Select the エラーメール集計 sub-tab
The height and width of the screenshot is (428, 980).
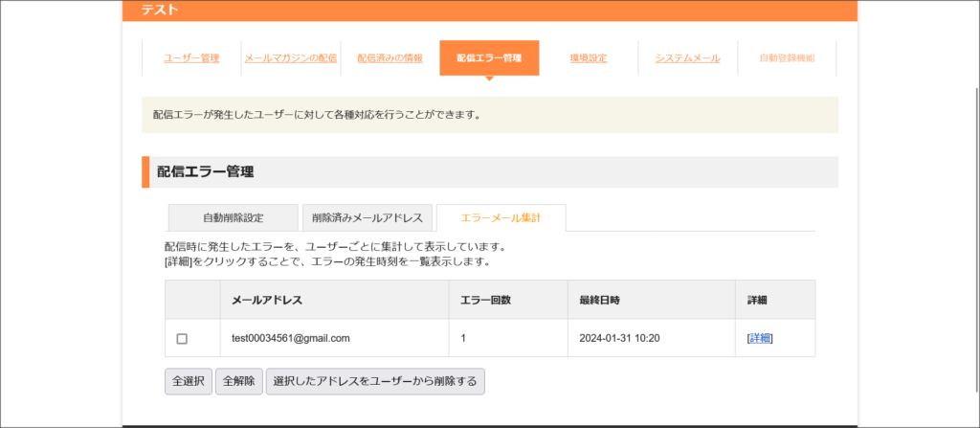pos(501,218)
